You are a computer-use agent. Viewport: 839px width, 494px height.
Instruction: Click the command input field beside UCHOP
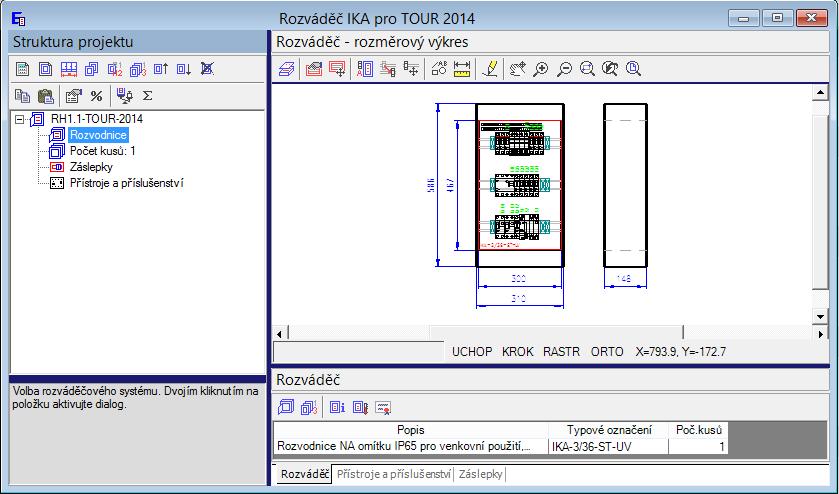point(359,352)
